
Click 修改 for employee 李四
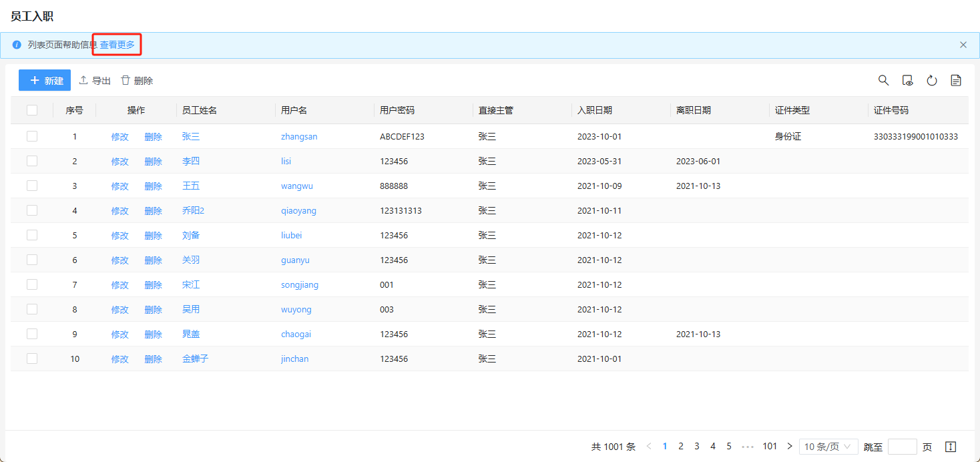click(119, 162)
